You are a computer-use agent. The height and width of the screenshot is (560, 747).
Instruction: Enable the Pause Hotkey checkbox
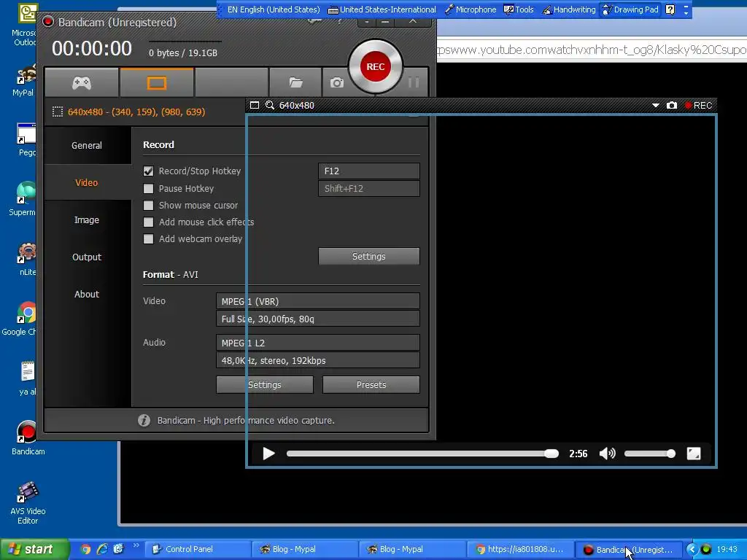point(149,189)
